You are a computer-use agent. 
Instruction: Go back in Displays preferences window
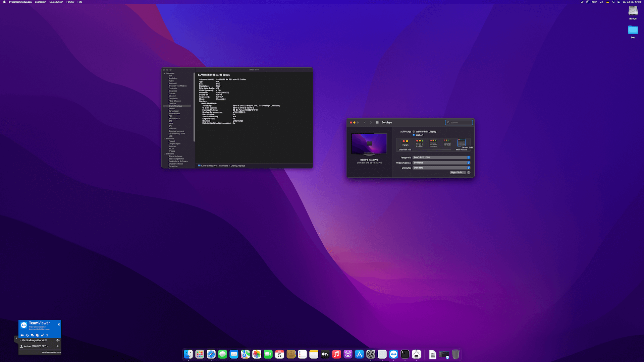pyautogui.click(x=365, y=123)
